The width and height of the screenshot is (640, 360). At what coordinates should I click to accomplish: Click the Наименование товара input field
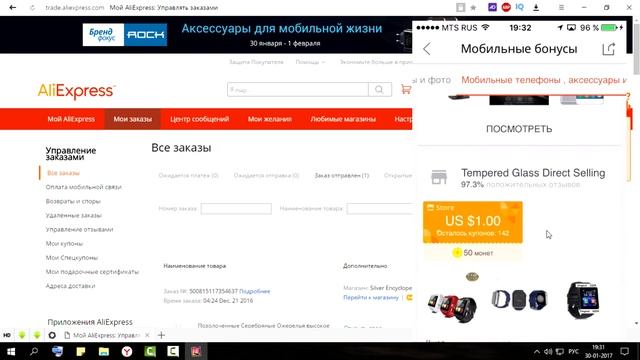pos(380,209)
